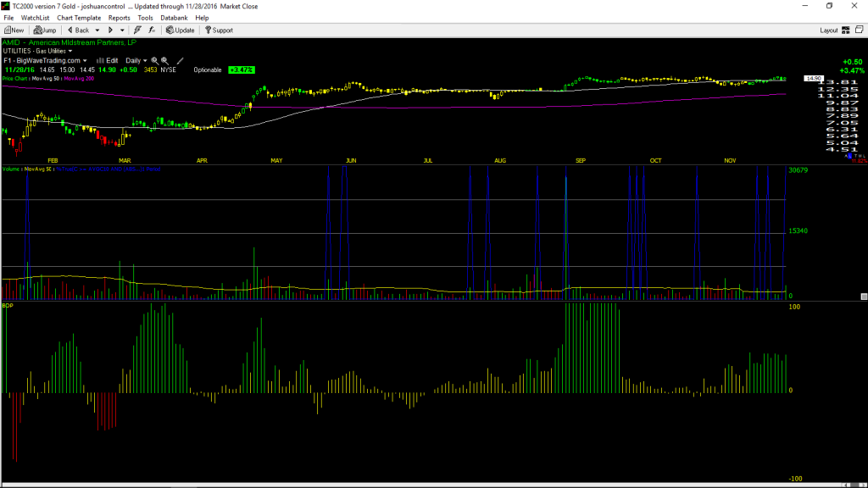Change the Daily time frame dropdown

click(136, 60)
